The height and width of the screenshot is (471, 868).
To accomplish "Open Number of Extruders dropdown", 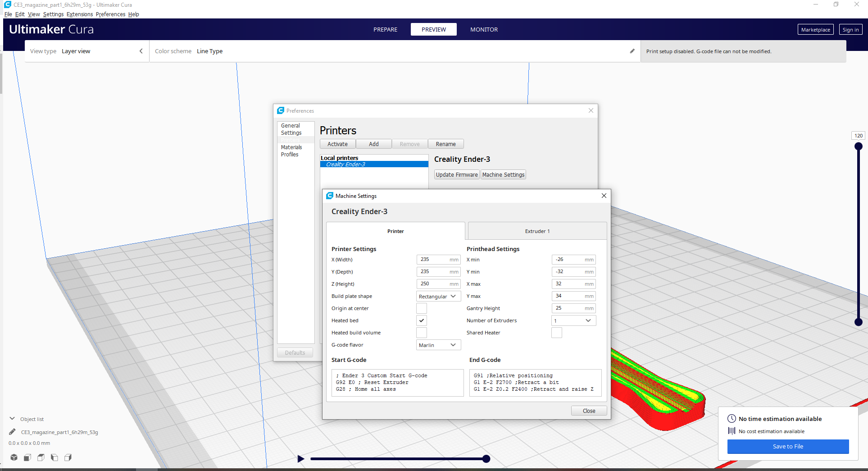I will point(573,320).
